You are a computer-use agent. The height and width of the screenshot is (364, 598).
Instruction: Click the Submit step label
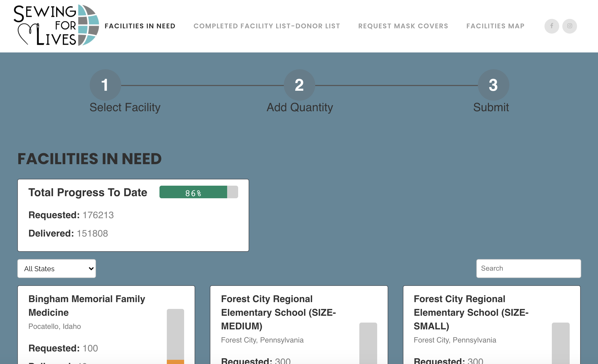491,107
